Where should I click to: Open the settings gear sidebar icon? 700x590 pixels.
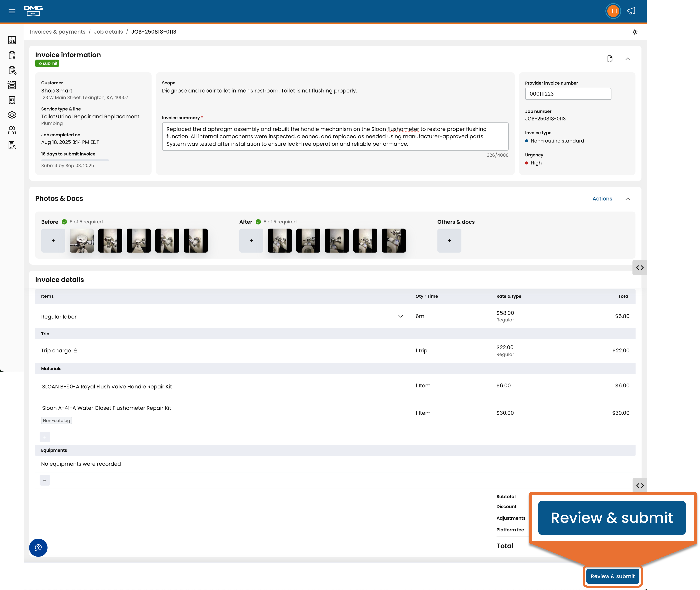(x=12, y=115)
